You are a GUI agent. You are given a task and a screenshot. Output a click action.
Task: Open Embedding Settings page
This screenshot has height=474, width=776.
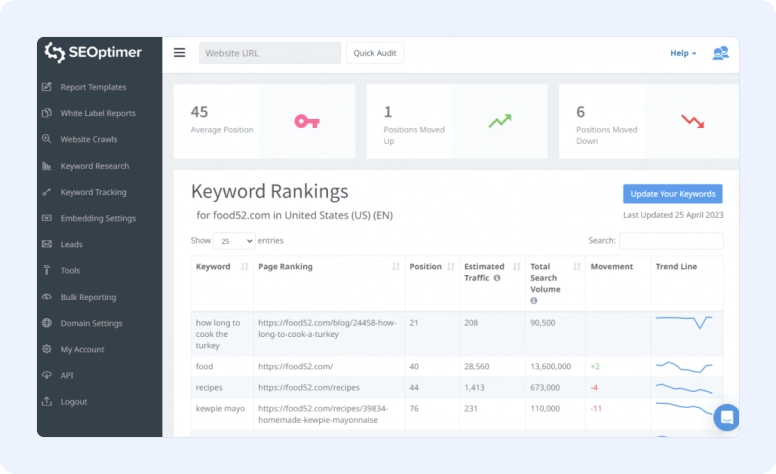pos(98,218)
